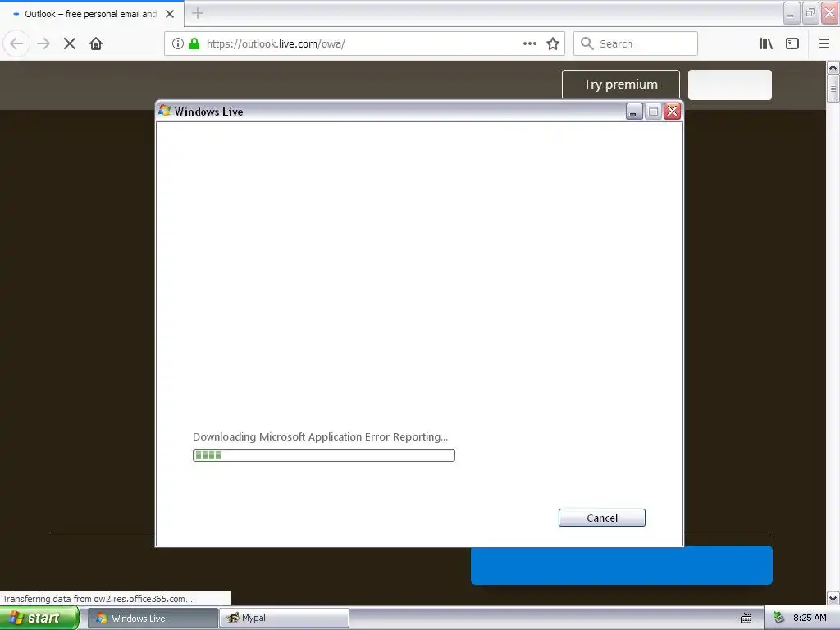Select the Outlook free personal email tab

(x=92, y=14)
